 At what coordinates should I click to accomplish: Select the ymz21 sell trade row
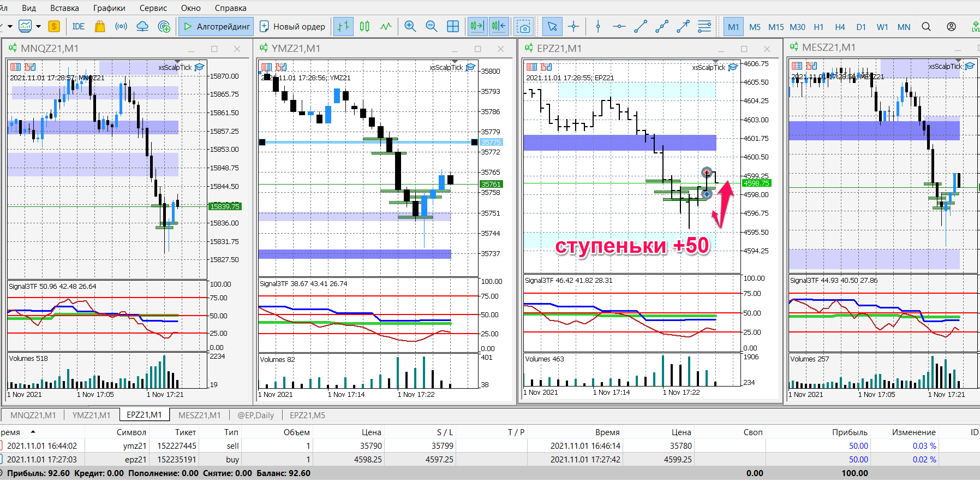[490, 446]
